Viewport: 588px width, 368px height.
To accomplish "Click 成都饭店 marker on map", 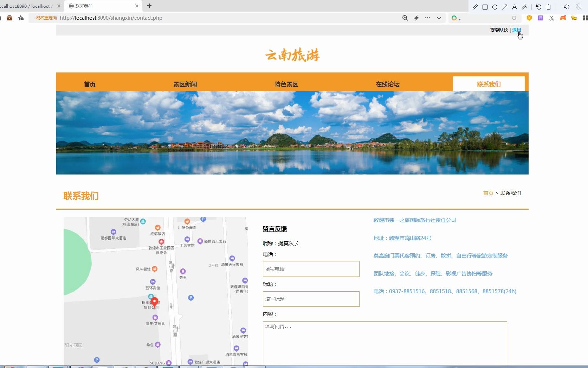I will tap(158, 228).
